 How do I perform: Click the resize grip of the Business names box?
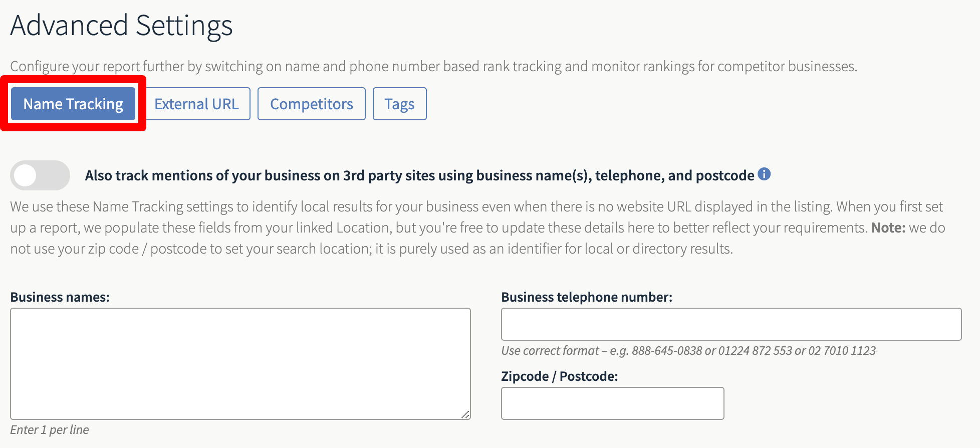click(x=465, y=414)
